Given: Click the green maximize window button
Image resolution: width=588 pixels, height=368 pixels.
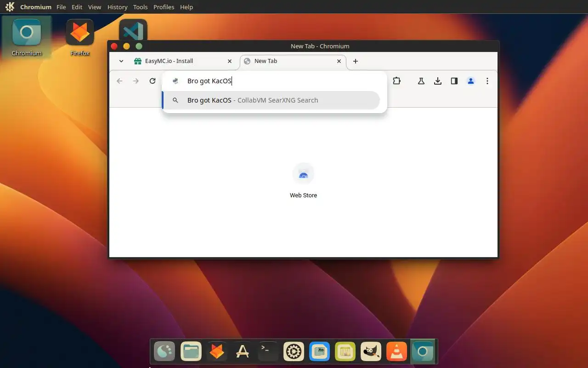Looking at the screenshot, I should [139, 46].
